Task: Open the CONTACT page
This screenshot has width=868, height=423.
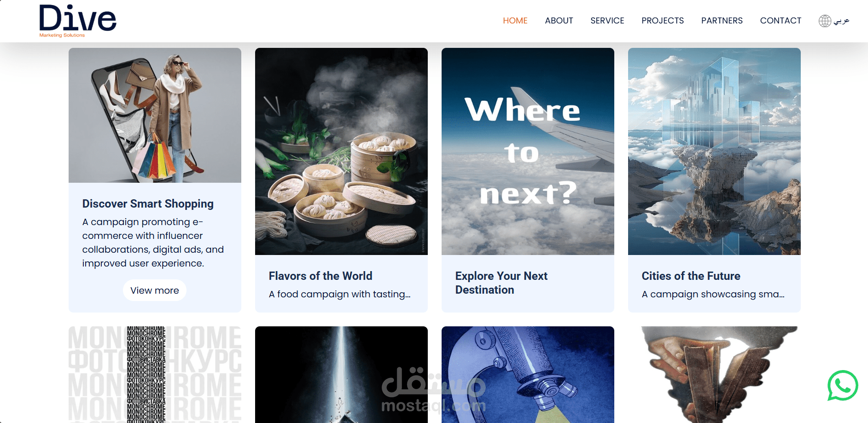Action: (x=781, y=21)
